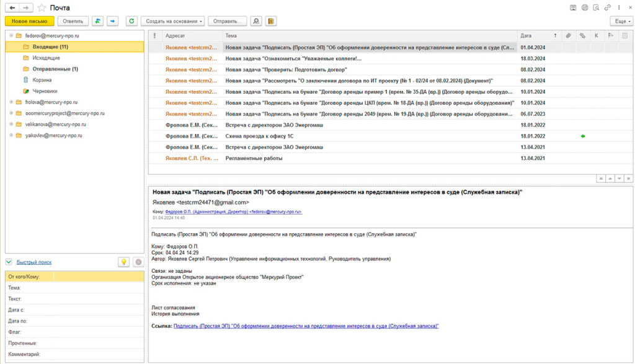Add Почта to favorites with star icon

coord(42,8)
